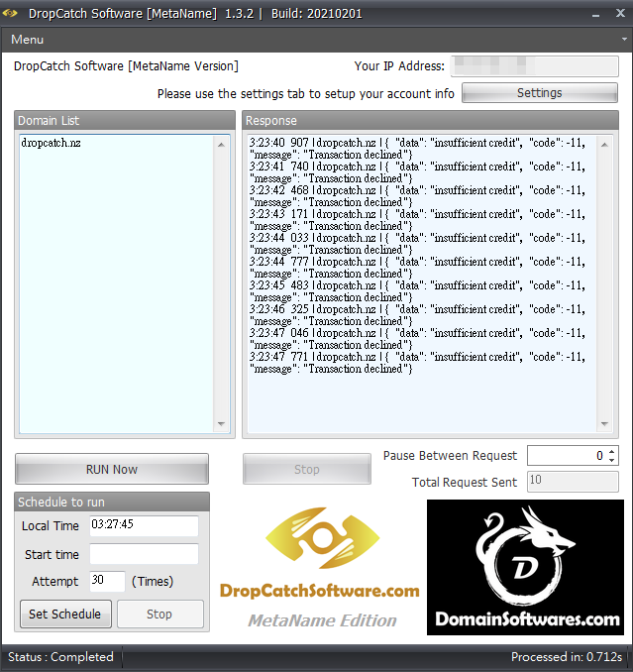
Task: Click Response panel scroll up arrow
Action: click(x=604, y=145)
